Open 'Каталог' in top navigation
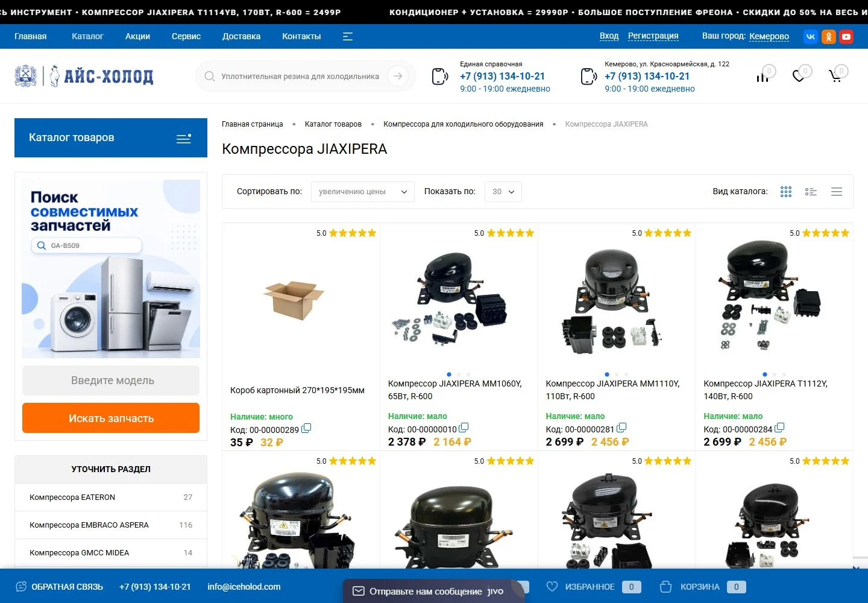The height and width of the screenshot is (603, 868). [87, 37]
